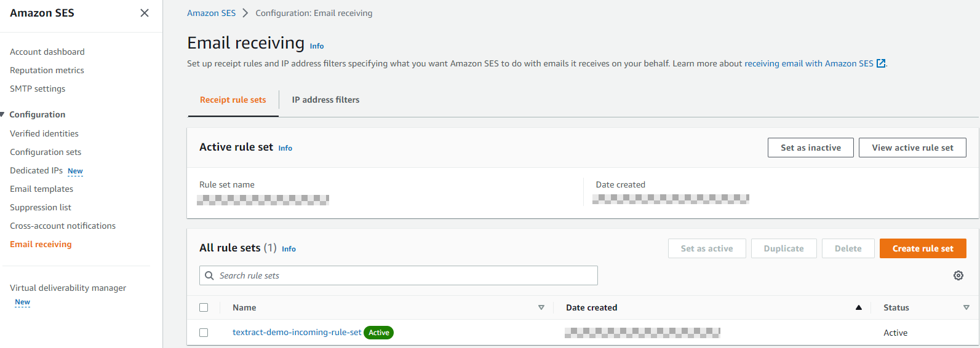980x348 pixels.
Task: Click the breadcrumb chevron separator
Action: (x=245, y=13)
